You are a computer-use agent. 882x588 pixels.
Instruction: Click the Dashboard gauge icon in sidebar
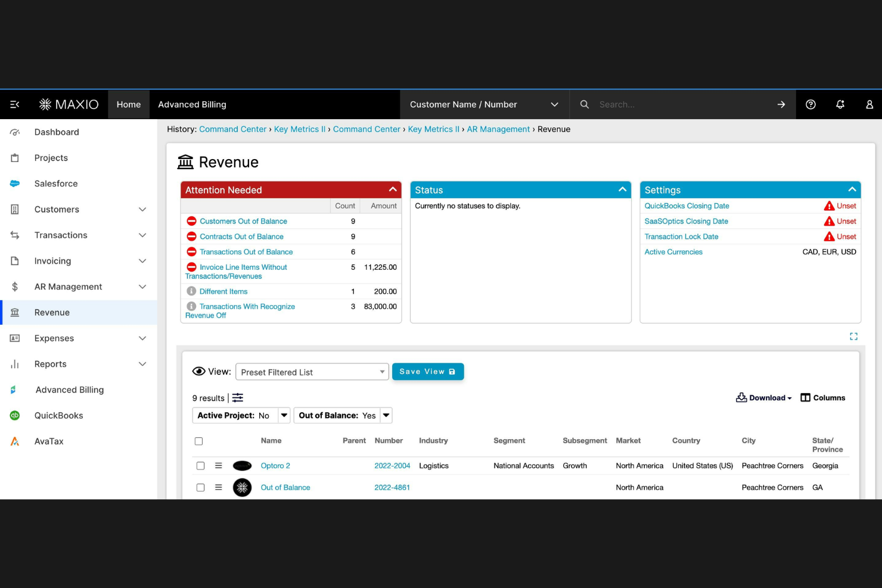(15, 132)
